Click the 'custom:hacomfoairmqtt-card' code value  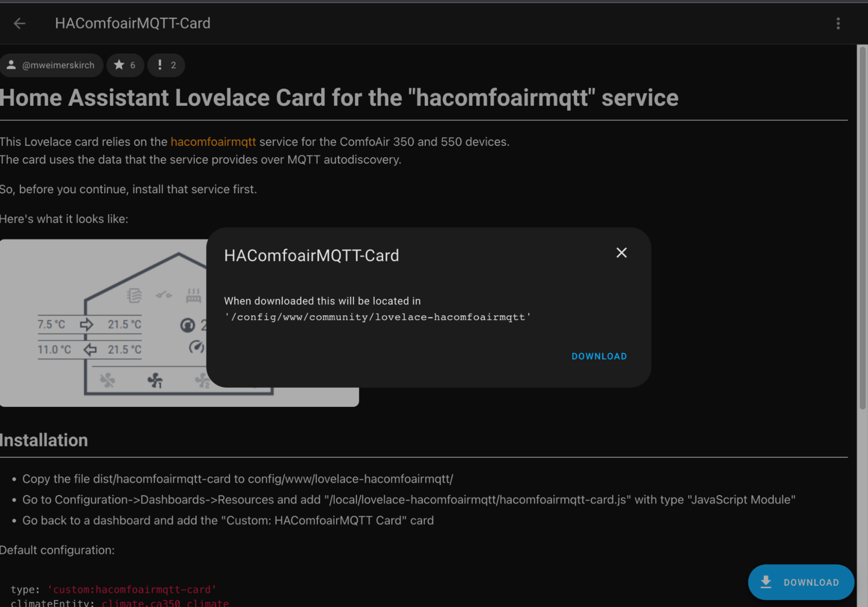tap(132, 589)
